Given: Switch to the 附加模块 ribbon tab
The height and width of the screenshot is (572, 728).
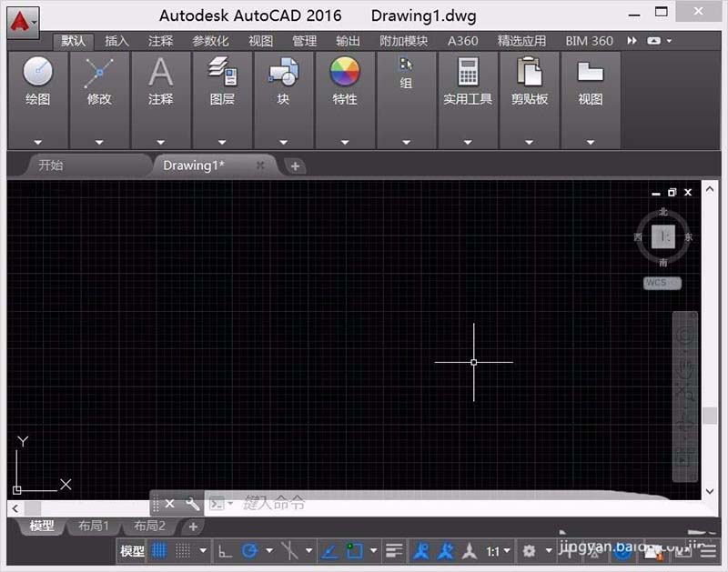Looking at the screenshot, I should click(403, 41).
